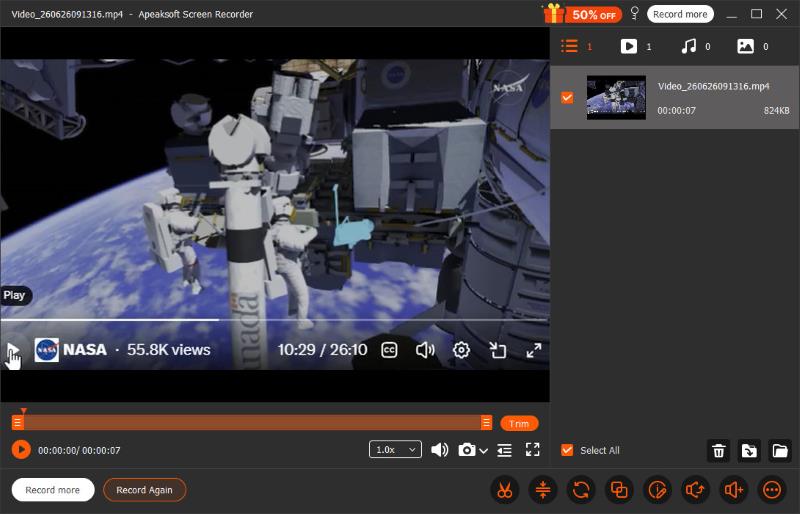The height and width of the screenshot is (514, 800).
Task: Open the File Converter tool icon
Action: click(x=581, y=490)
